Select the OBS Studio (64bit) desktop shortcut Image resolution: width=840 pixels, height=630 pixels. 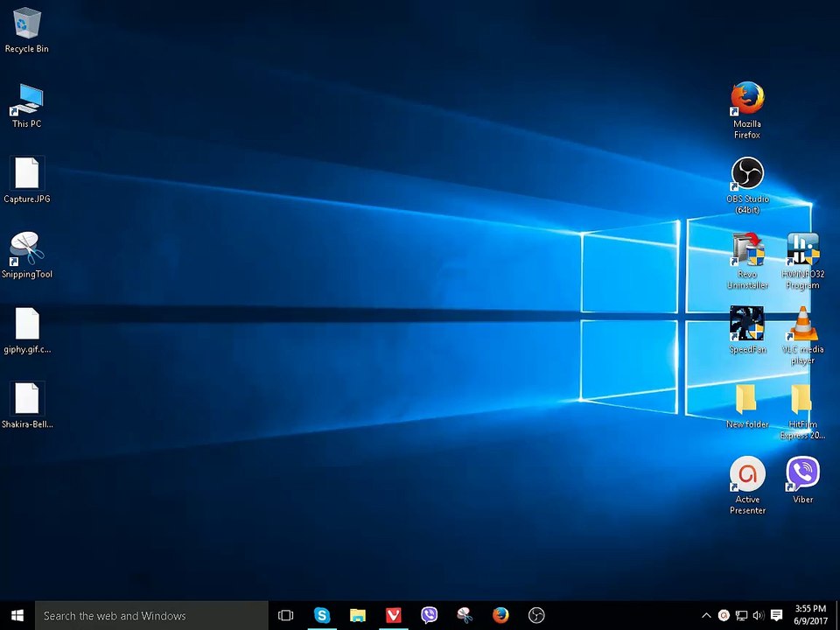(747, 185)
